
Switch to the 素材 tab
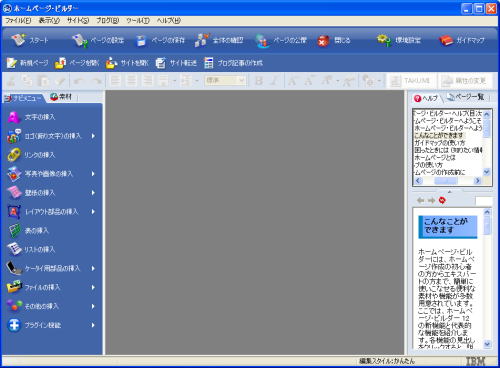61,97
